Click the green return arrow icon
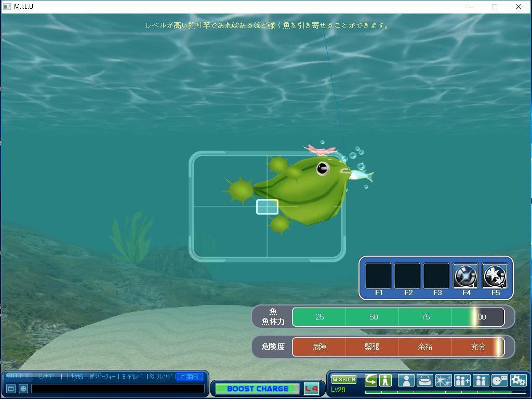532x399 pixels. [x=370, y=380]
